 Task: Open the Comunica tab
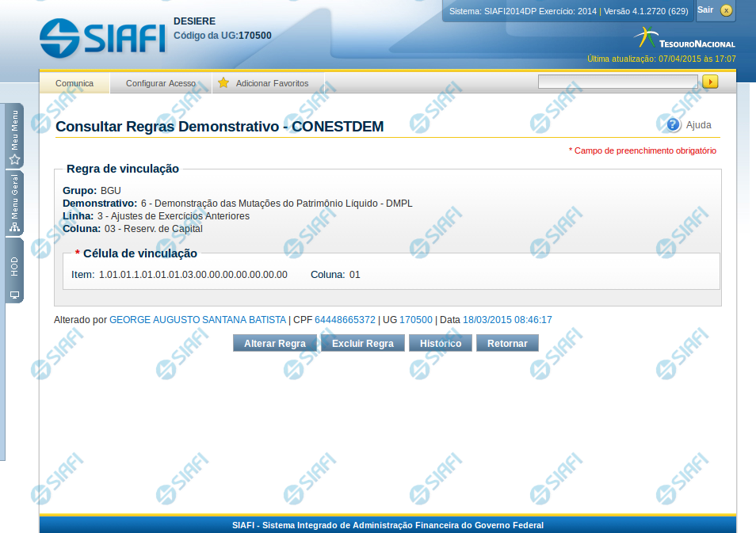point(74,83)
